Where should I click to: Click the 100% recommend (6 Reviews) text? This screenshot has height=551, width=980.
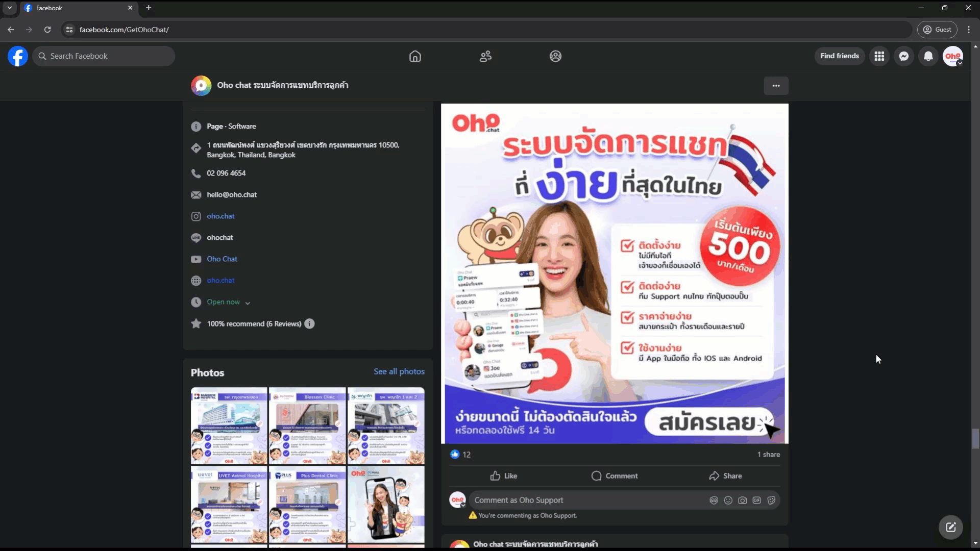click(x=254, y=324)
